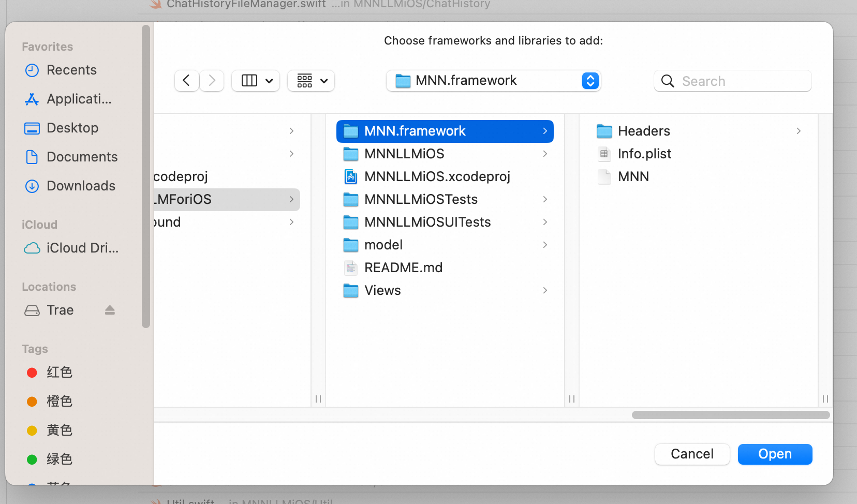Click the Recents clock icon

[x=32, y=70]
